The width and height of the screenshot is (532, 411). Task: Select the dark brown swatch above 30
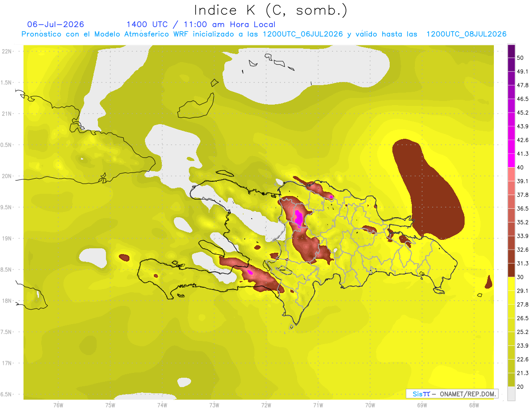click(x=512, y=270)
